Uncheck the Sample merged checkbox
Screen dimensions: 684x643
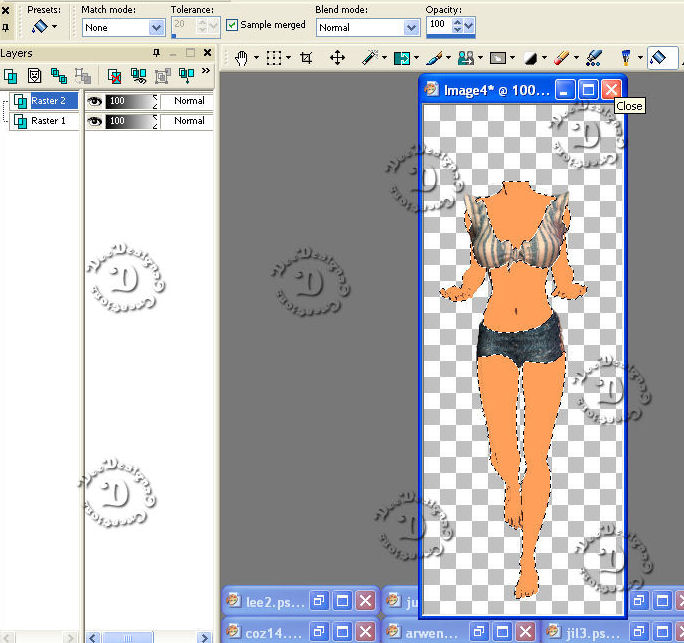pyautogui.click(x=233, y=25)
